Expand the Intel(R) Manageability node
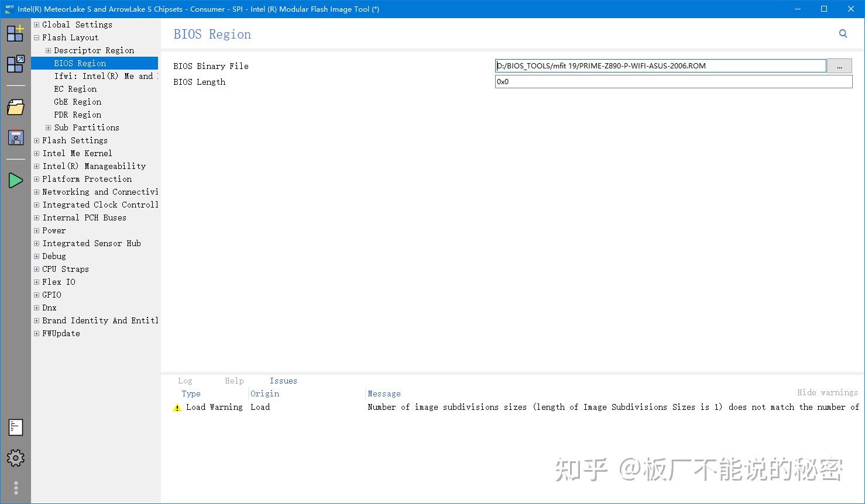This screenshot has height=504, width=865. 37,166
